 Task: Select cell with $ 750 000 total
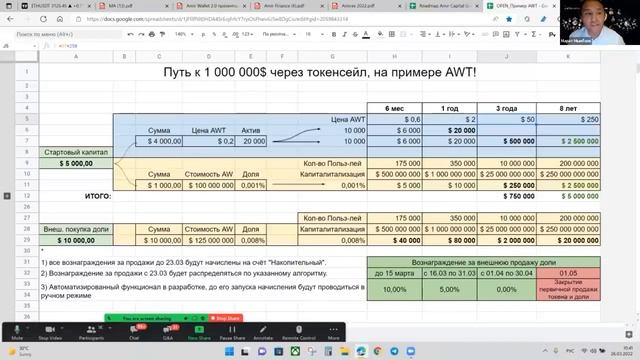507,196
